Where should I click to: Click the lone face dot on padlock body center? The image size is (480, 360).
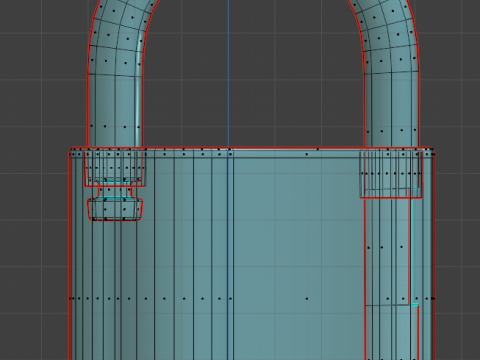307,299
